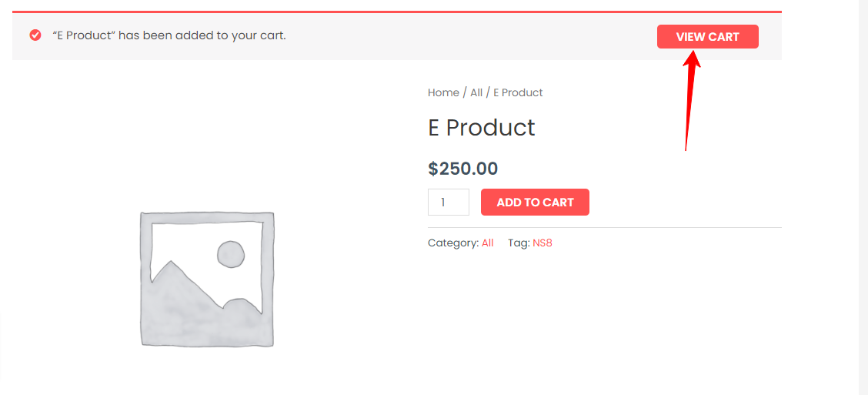868x395 pixels.
Task: Focus the quantity field showing 1
Action: click(449, 203)
